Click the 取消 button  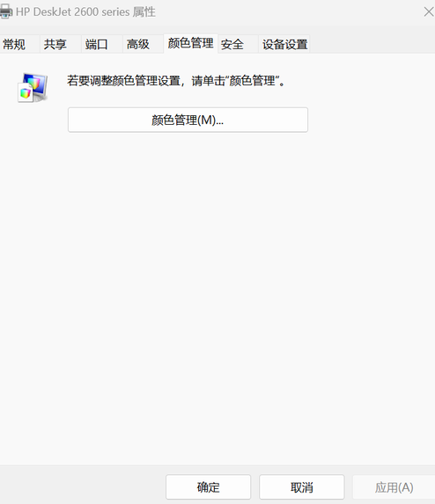pyautogui.click(x=302, y=487)
